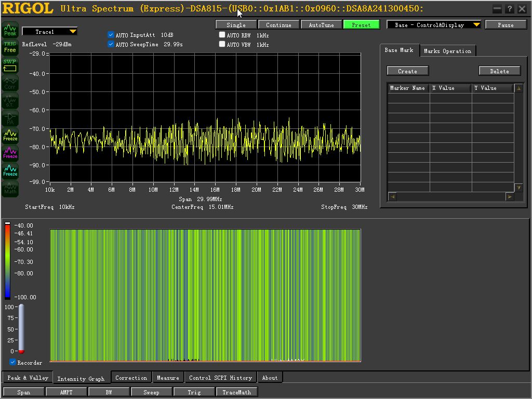This screenshot has height=399, width=532.
Task: Open the Control SCPI History tab
Action: point(220,378)
